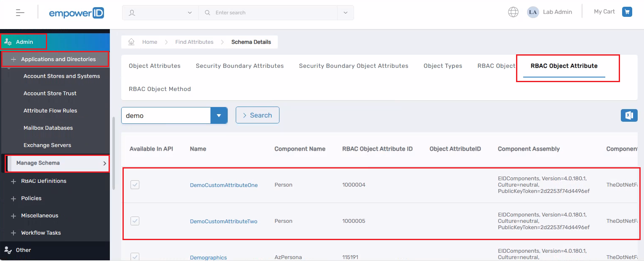
Task: Select the AzPersona component cell
Action: pyautogui.click(x=288, y=257)
